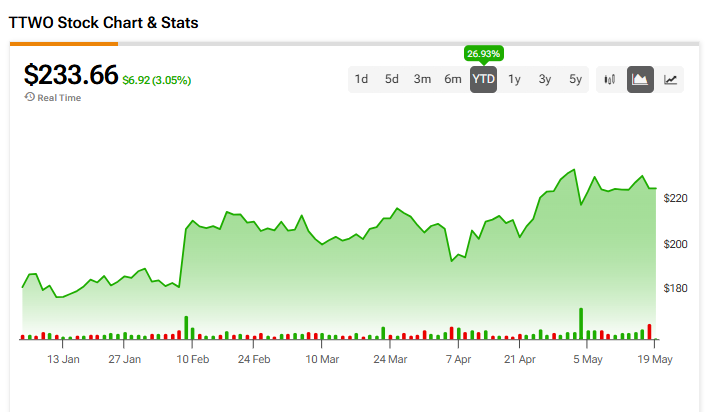Click the $233.66 stock price

click(71, 75)
